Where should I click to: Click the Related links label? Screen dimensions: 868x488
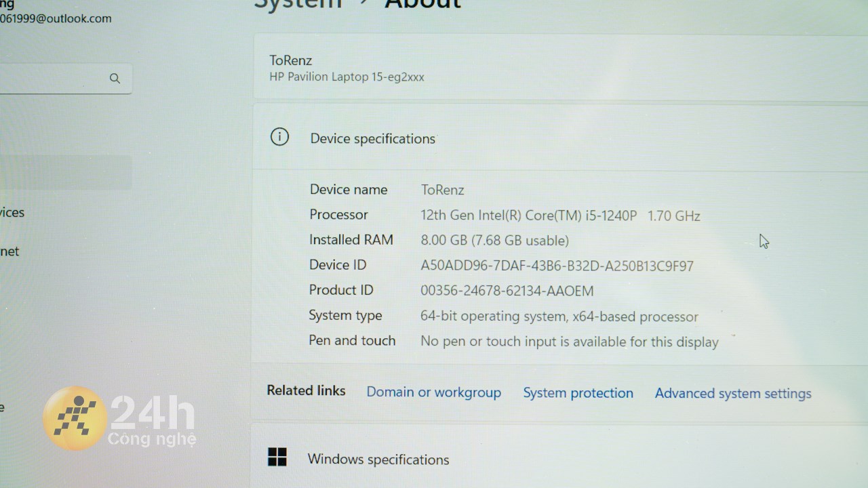[306, 390]
